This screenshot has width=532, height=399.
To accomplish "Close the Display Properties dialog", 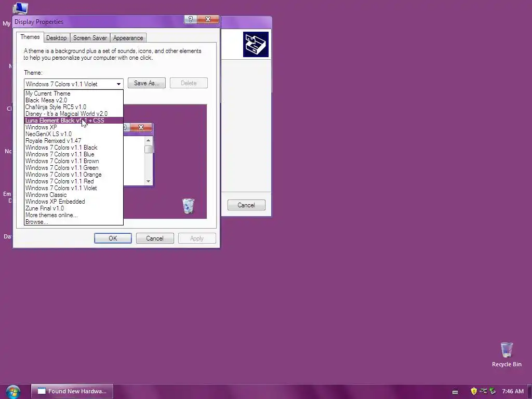I will pyautogui.click(x=208, y=19).
